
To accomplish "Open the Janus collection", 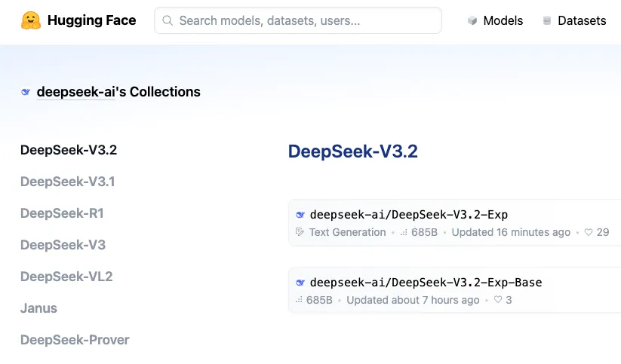I will tap(38, 308).
